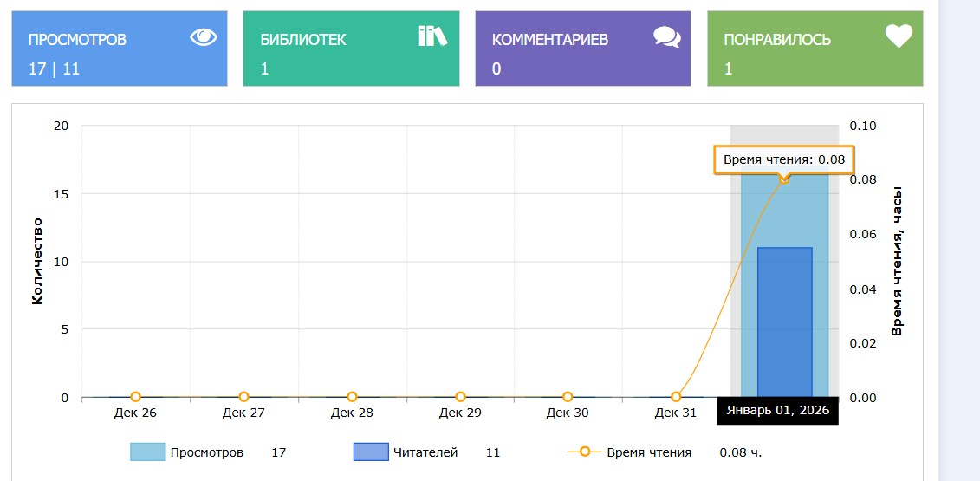This screenshot has height=481, width=980.
Task: Click the light blue Просмотров legend swatch
Action: click(147, 452)
